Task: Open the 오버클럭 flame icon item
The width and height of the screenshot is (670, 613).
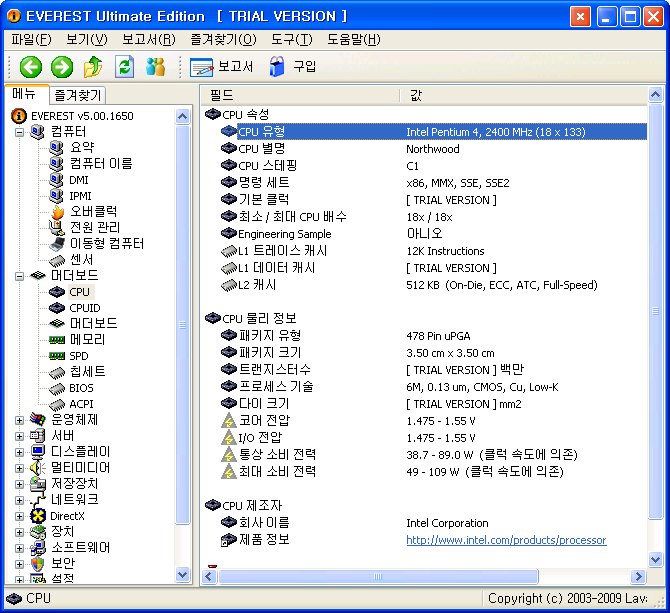Action: (57, 211)
